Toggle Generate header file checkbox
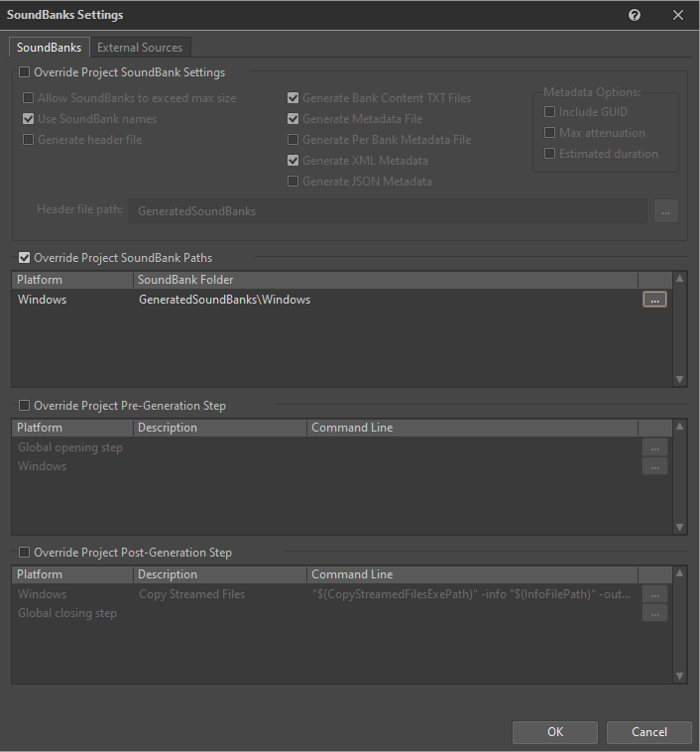The image size is (700, 752). tap(29, 140)
